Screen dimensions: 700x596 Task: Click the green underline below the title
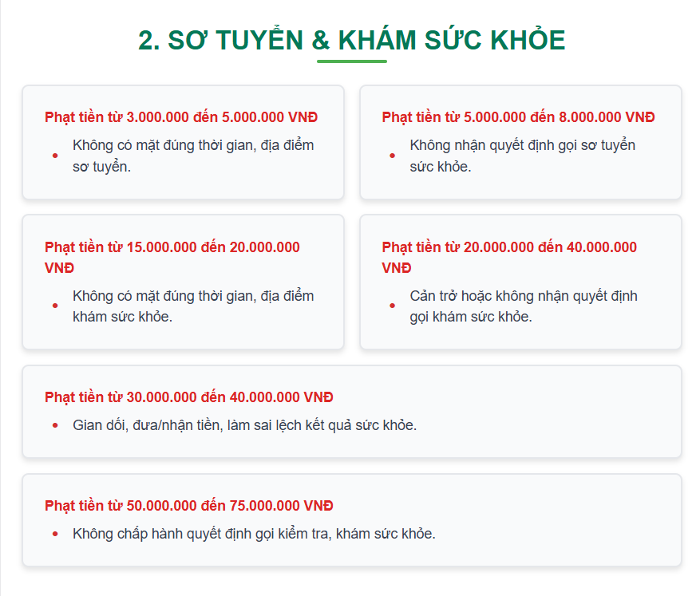coord(351,61)
